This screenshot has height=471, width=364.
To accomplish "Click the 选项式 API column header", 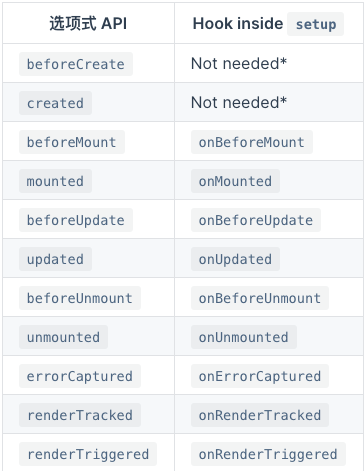I will 88,23.
